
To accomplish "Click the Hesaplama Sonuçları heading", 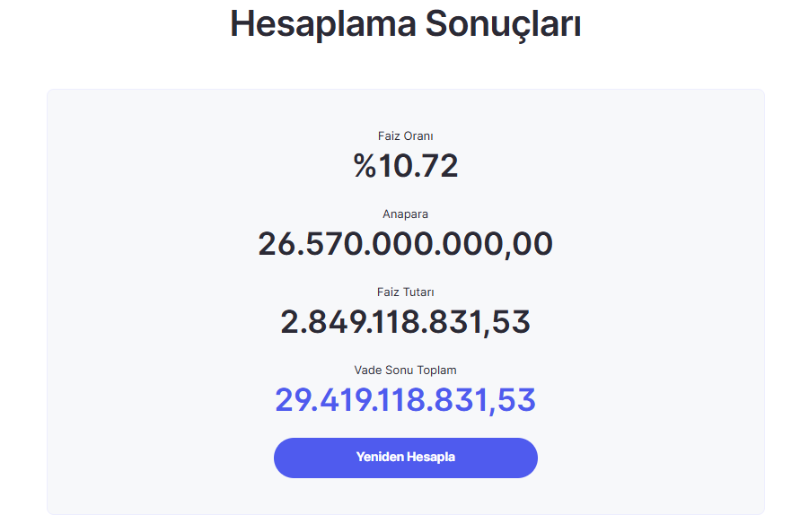I will pyautogui.click(x=405, y=24).
